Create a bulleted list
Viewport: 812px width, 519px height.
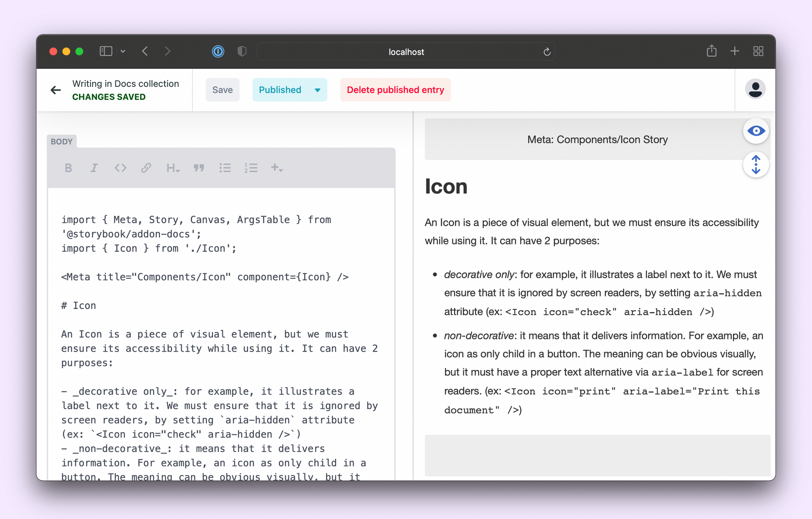coord(225,168)
